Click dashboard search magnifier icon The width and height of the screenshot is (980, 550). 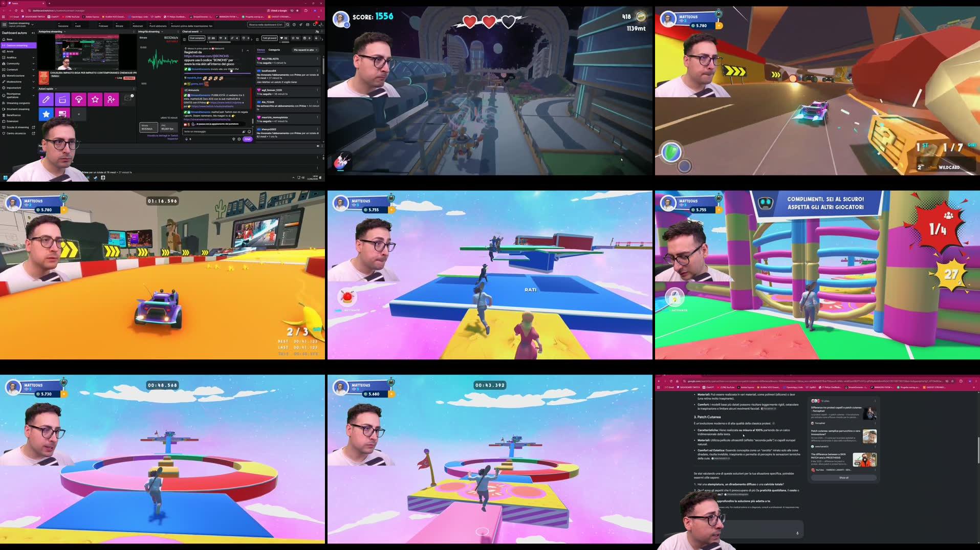[x=288, y=25]
